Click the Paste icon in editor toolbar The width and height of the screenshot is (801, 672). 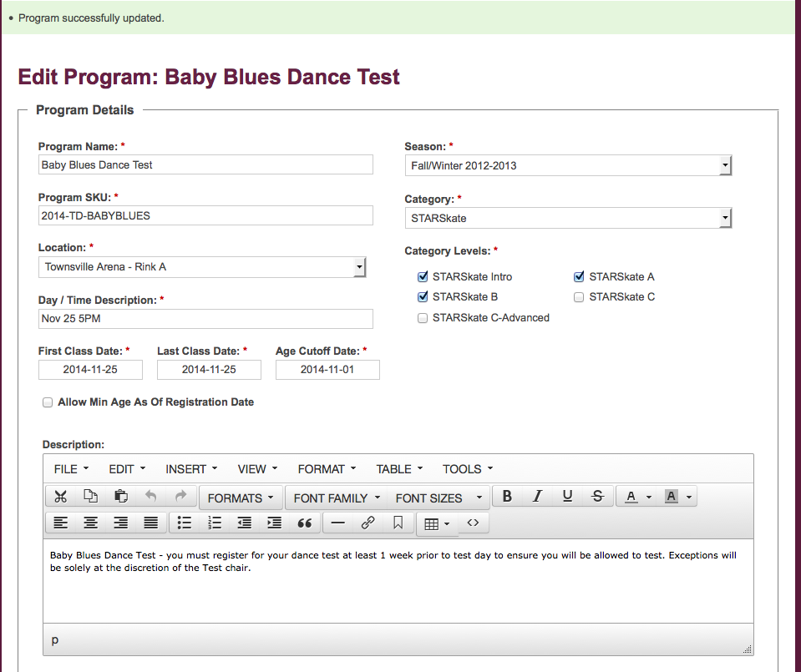click(x=121, y=497)
